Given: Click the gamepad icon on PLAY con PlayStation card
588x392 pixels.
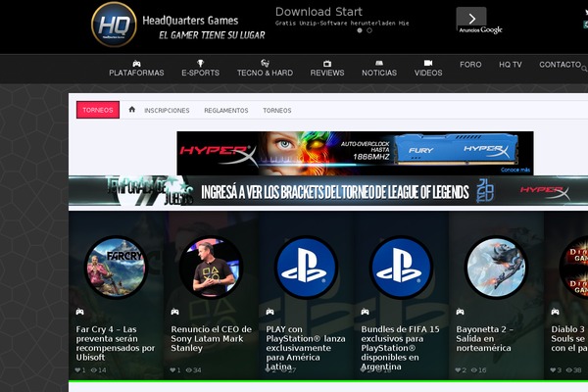Looking at the screenshot, I should click(x=270, y=312).
